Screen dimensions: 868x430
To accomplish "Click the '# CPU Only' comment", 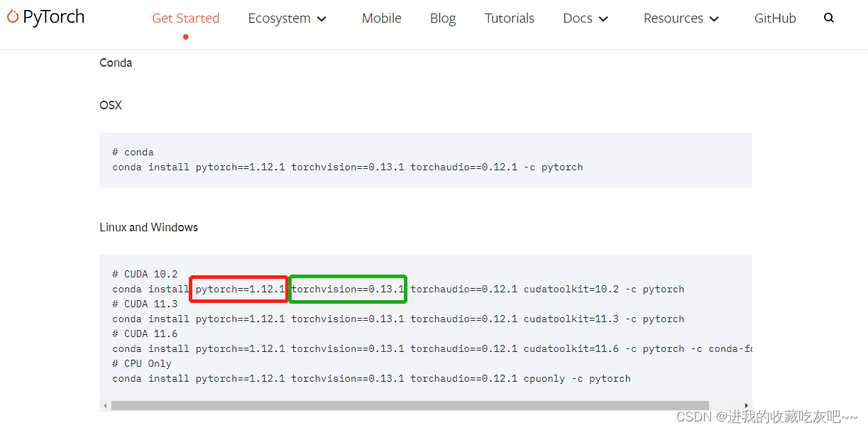I will tap(142, 363).
